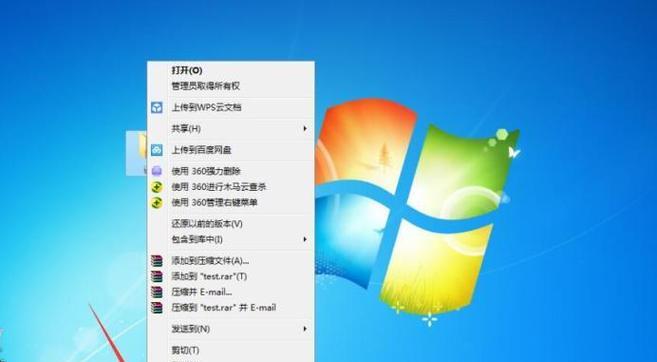Select 剪切(T) to cut the folder

tap(230, 350)
